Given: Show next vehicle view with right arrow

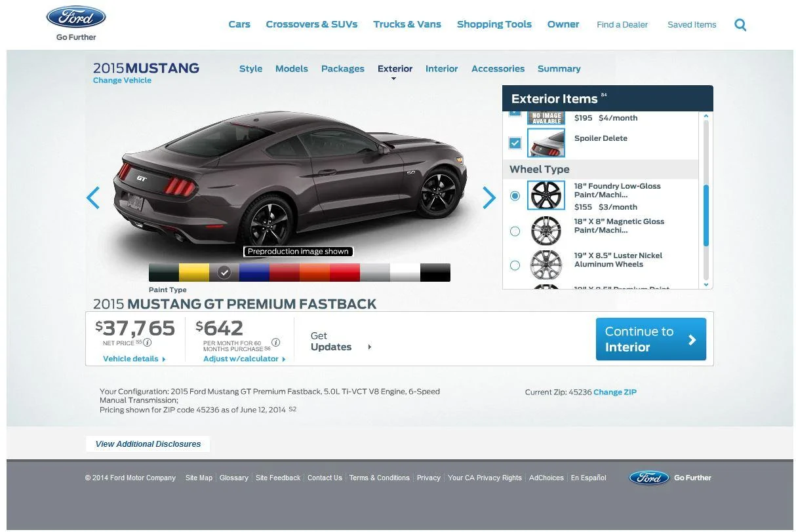Looking at the screenshot, I should click(489, 198).
